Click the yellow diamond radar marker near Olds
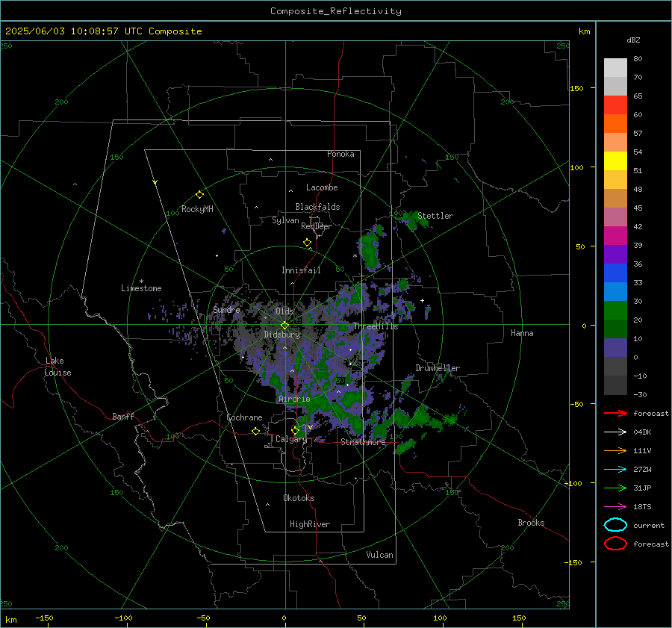Screen dimensions: 672x628 (x=284, y=326)
